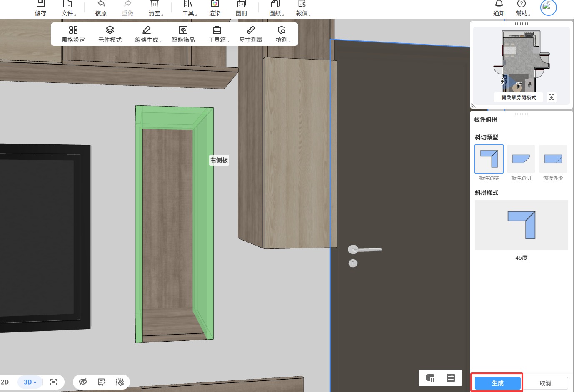Open the 渲染 render tool
Screen dimensions: 574x392
click(215, 5)
